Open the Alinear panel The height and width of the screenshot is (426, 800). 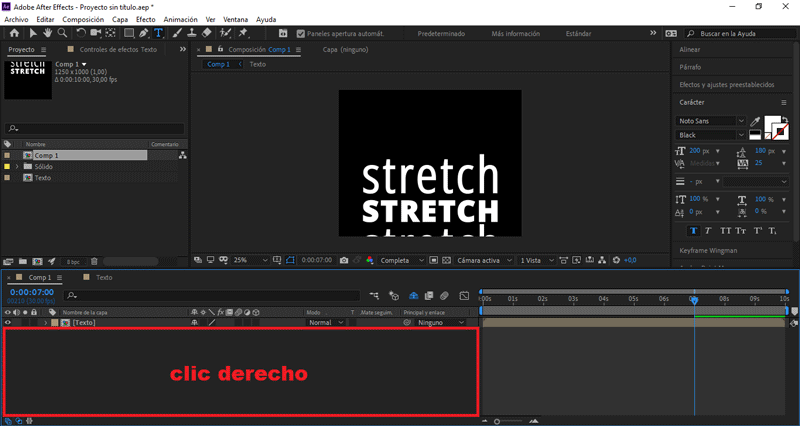690,49
